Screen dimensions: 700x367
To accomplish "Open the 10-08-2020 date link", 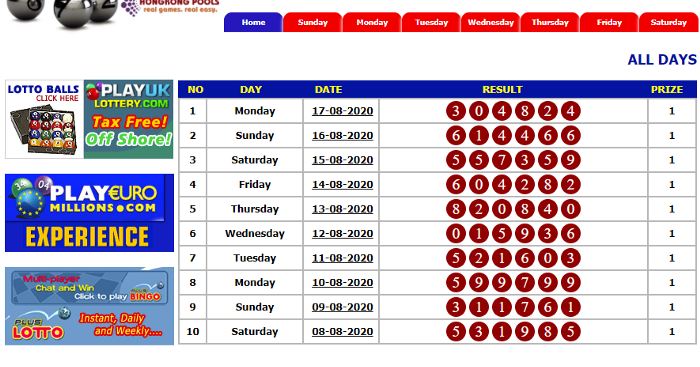I will click(342, 283).
